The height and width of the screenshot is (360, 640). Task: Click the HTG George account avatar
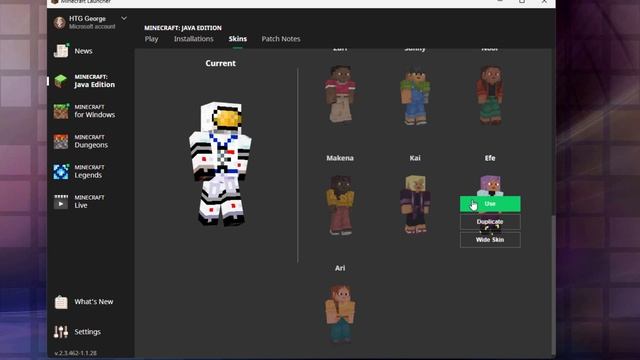point(60,22)
